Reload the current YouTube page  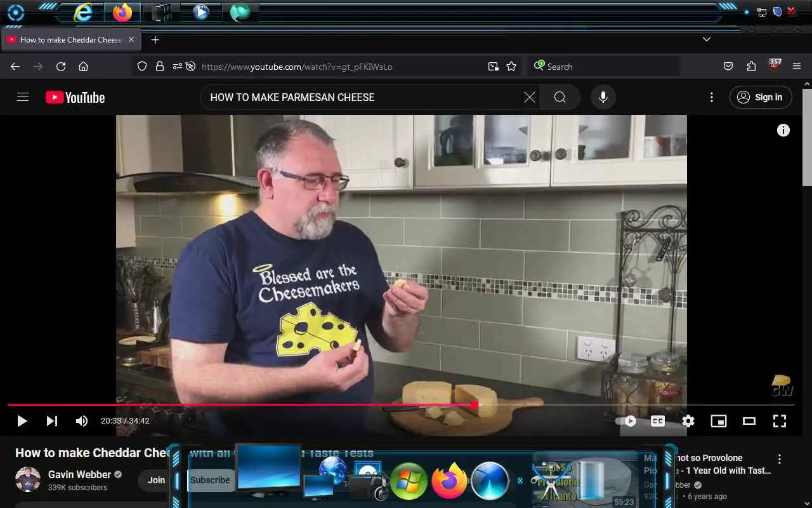(61, 67)
